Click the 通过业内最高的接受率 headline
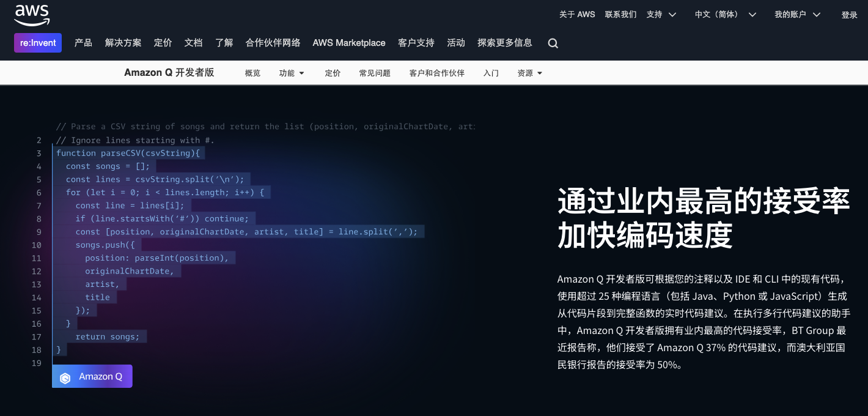 coord(704,201)
